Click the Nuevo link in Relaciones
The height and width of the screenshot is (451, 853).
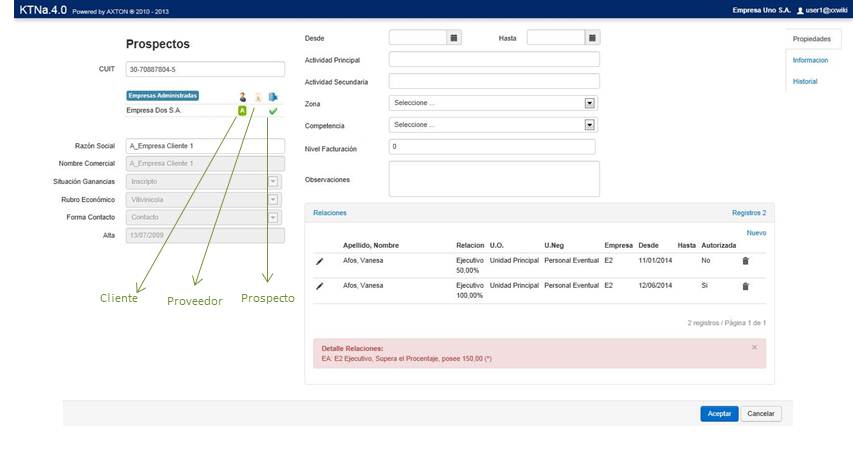756,233
